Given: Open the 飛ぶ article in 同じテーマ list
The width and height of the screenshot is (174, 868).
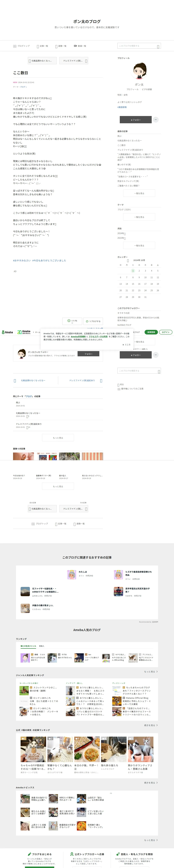Looking at the screenshot, I should click(18, 402).
